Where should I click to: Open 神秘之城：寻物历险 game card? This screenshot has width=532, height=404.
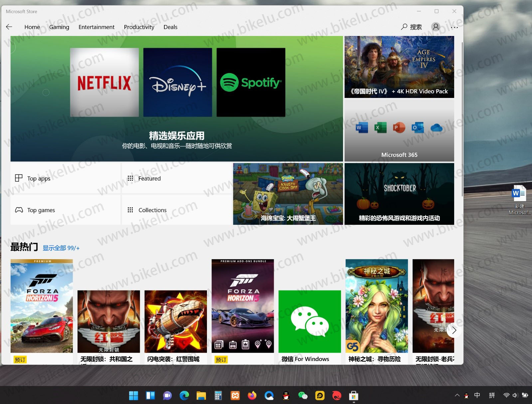[377, 311]
